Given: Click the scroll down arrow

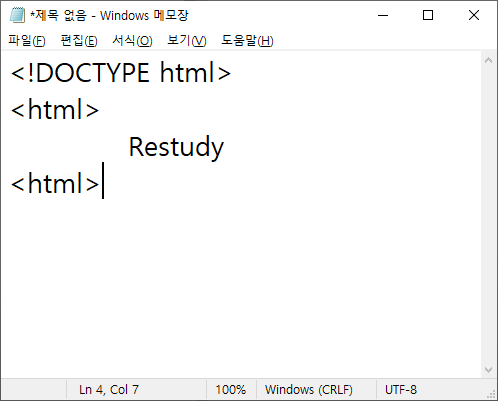Looking at the screenshot, I should [488, 370].
